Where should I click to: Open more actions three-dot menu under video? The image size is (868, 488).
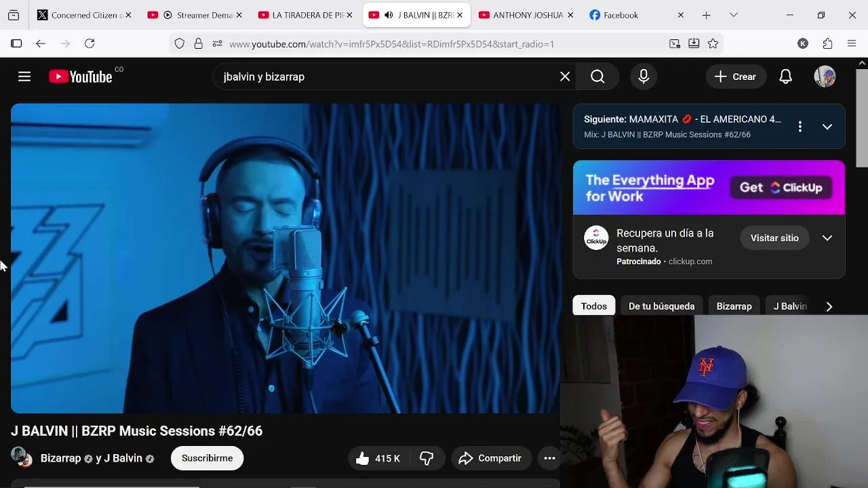click(x=550, y=459)
